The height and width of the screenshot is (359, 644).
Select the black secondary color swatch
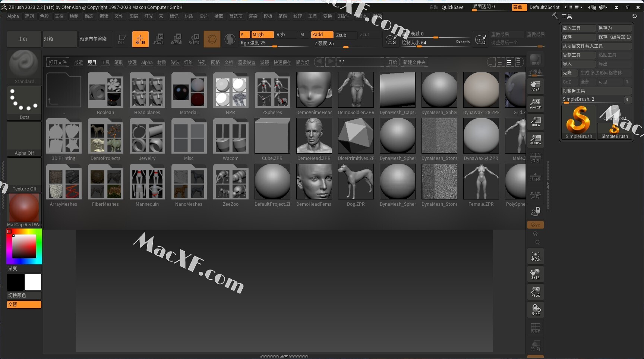coord(15,282)
